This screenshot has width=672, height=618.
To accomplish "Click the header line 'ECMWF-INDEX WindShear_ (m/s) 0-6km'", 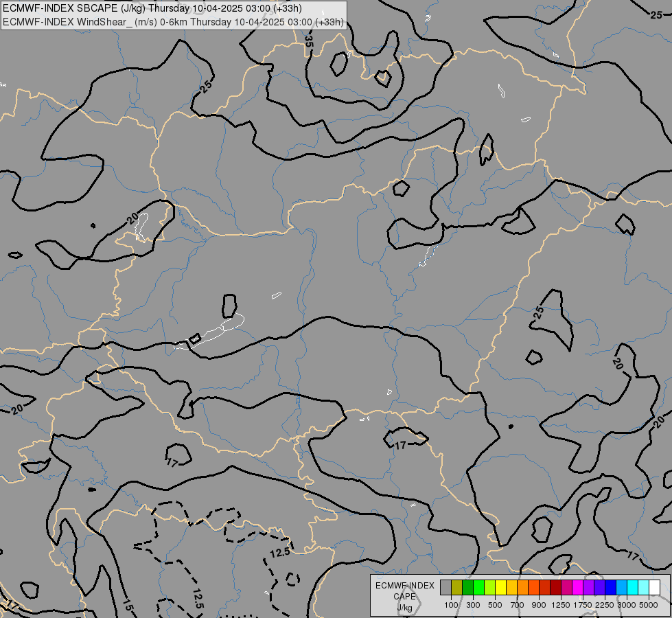I will pyautogui.click(x=95, y=22).
